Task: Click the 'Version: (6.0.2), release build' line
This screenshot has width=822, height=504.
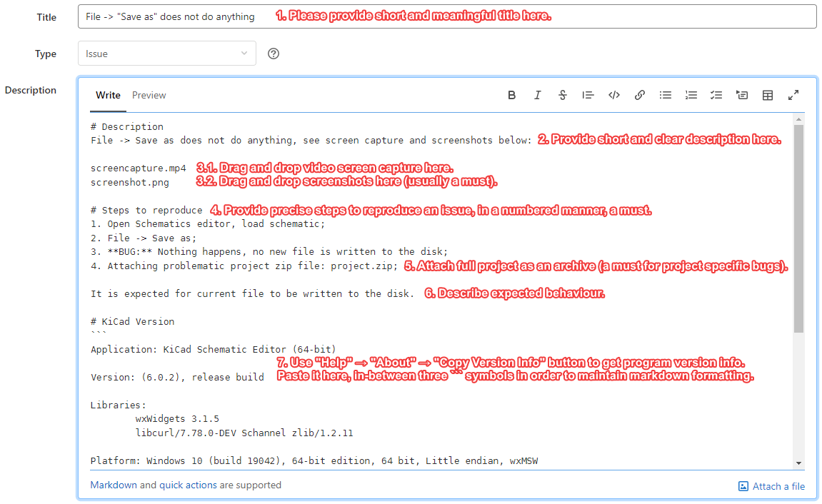Action: 177,377
